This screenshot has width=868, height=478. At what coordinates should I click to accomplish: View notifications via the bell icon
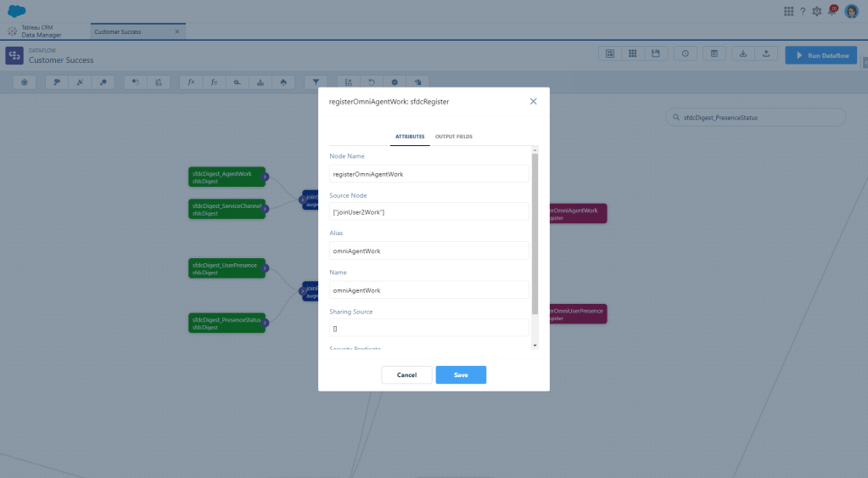832,11
